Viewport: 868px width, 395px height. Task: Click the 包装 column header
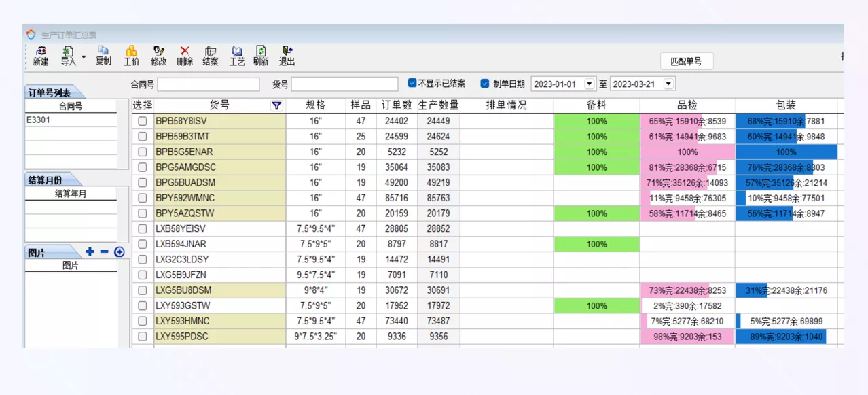[x=786, y=105]
